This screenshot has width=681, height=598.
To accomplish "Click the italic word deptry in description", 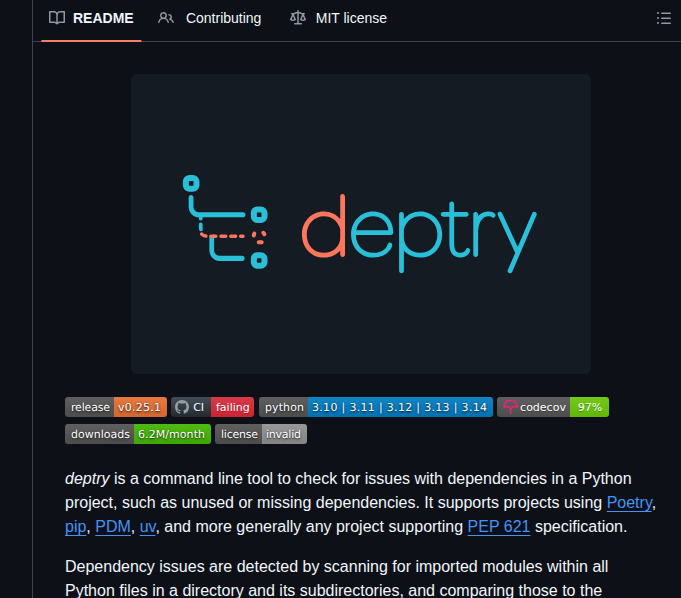I will point(87,479).
